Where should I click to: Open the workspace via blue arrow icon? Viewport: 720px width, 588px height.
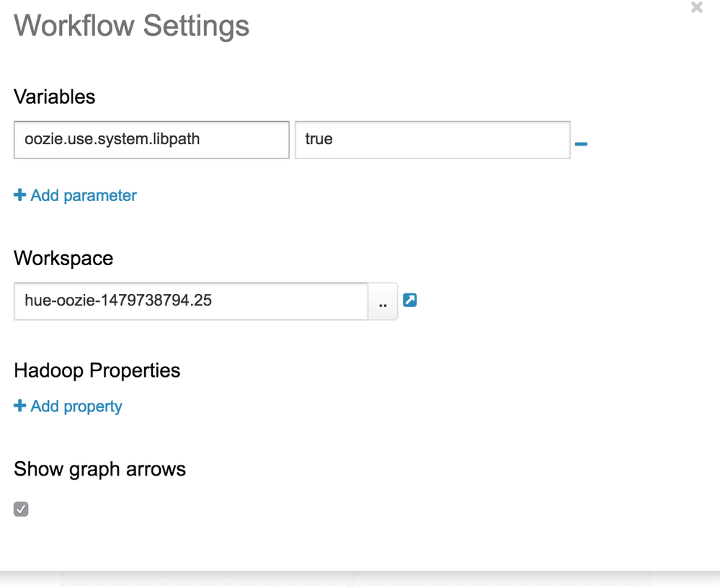tap(410, 300)
